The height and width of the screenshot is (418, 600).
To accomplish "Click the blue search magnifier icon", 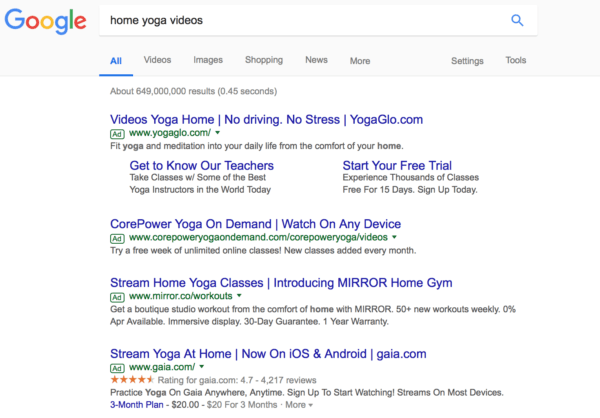I will point(517,20).
